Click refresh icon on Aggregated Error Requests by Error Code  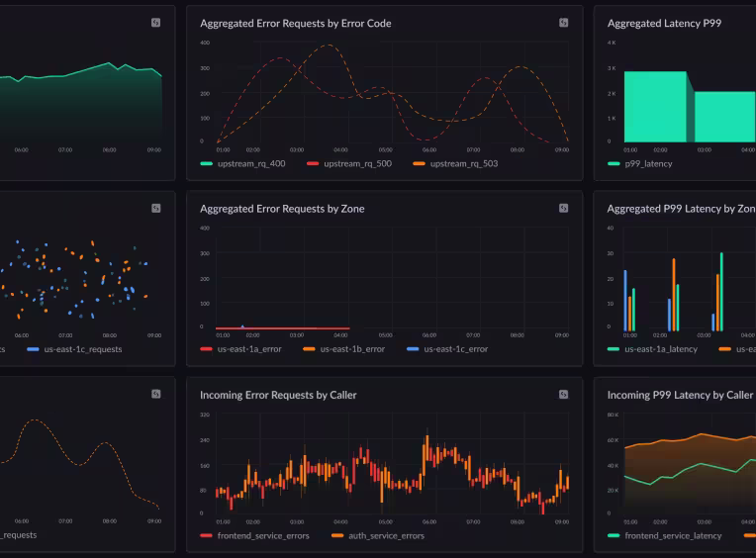coord(563,22)
